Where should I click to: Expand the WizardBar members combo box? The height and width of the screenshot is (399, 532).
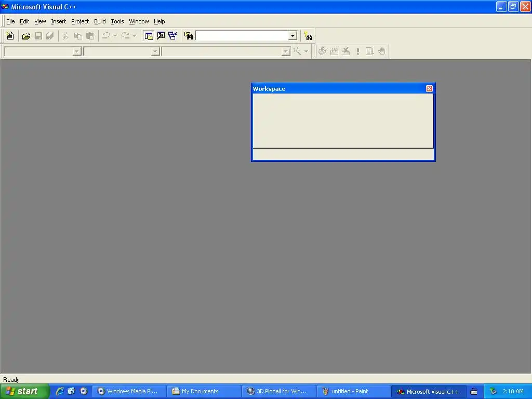tap(286, 51)
